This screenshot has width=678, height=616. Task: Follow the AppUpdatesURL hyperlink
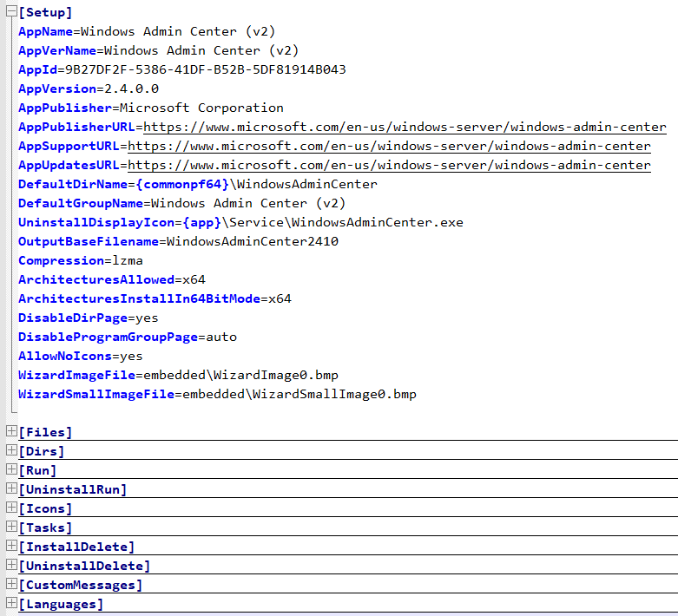coord(389,166)
